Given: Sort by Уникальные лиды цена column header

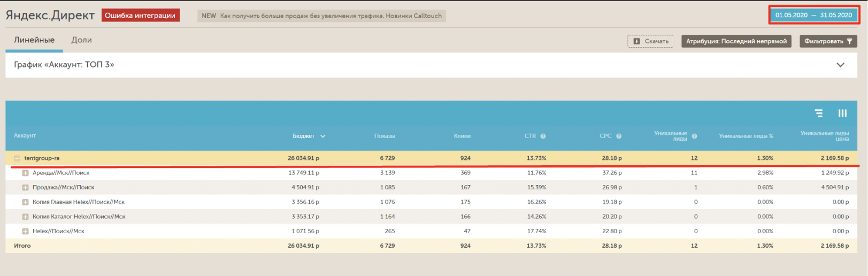Looking at the screenshot, I should click(x=825, y=136).
